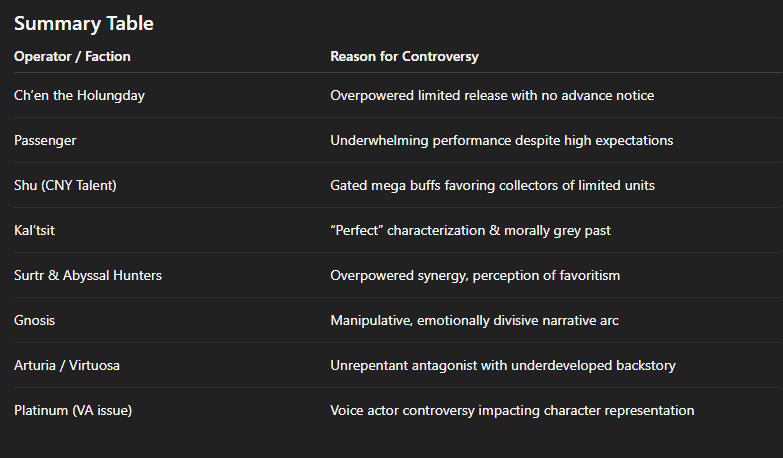Click the Reason for Controversy column header

404,56
